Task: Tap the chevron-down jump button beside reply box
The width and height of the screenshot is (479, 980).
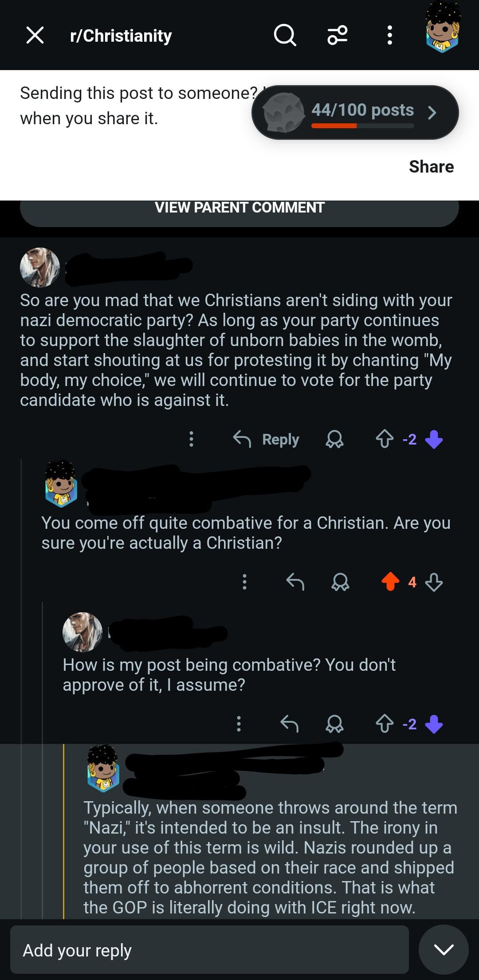Action: point(444,949)
